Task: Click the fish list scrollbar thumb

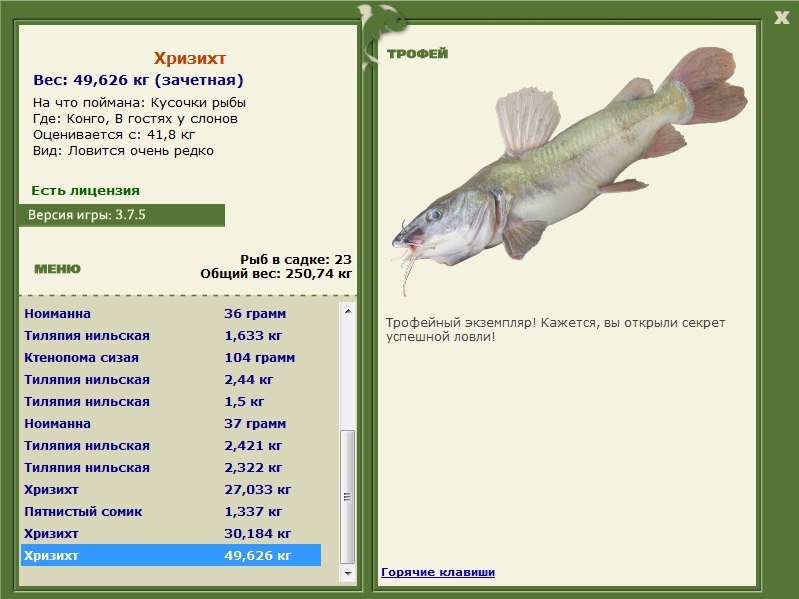Action: 348,497
